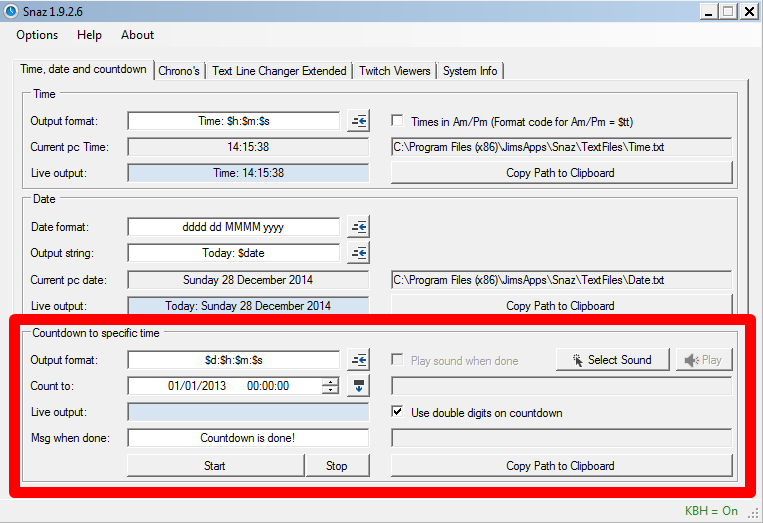Click Current pc date Sunday 28 December 2014
Screen dimensions: 763x523
point(248,280)
